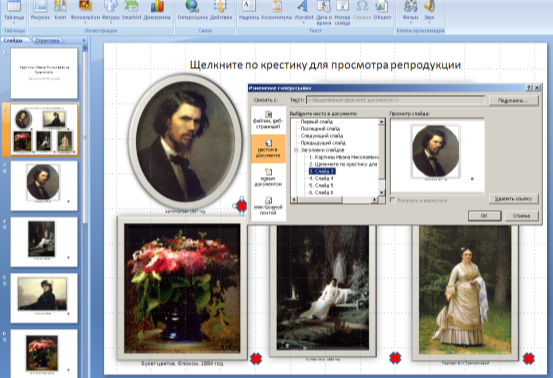Select slide title 1. Картины Ивана Николаевича
Image resolution: width=553 pixels, height=378 pixels.
[343, 157]
